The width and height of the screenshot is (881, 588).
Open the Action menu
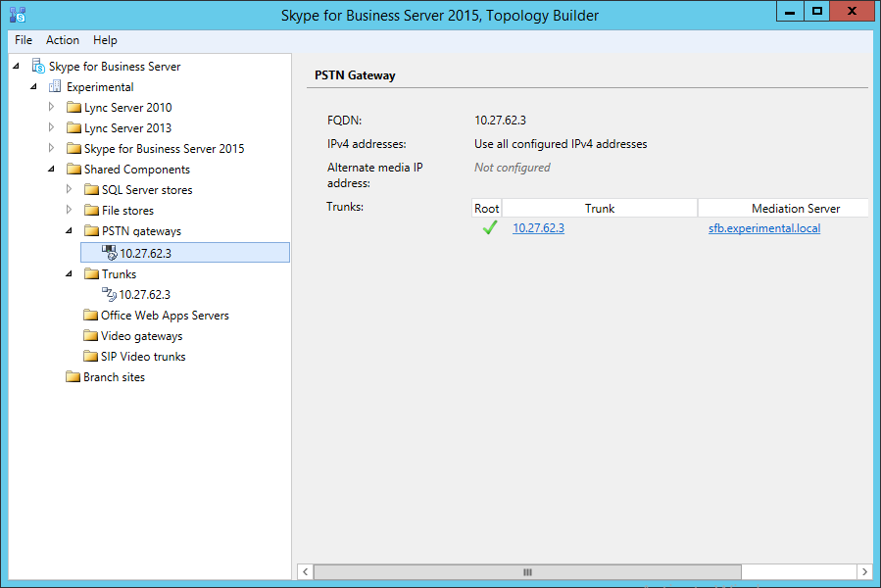63,40
